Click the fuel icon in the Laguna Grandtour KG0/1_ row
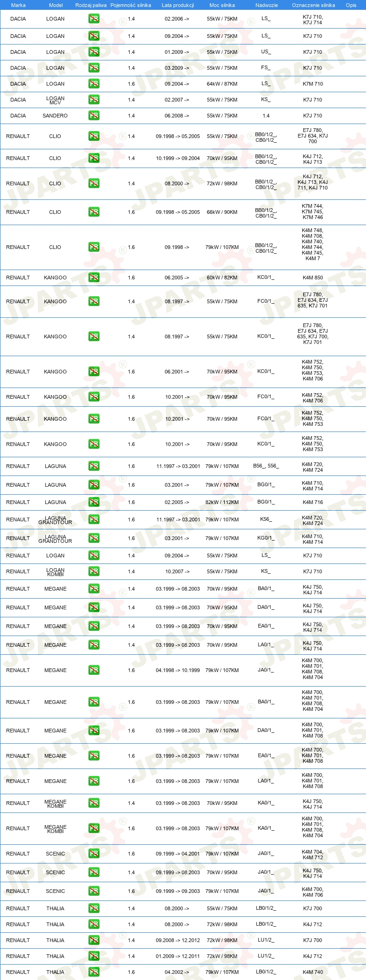 [x=94, y=538]
